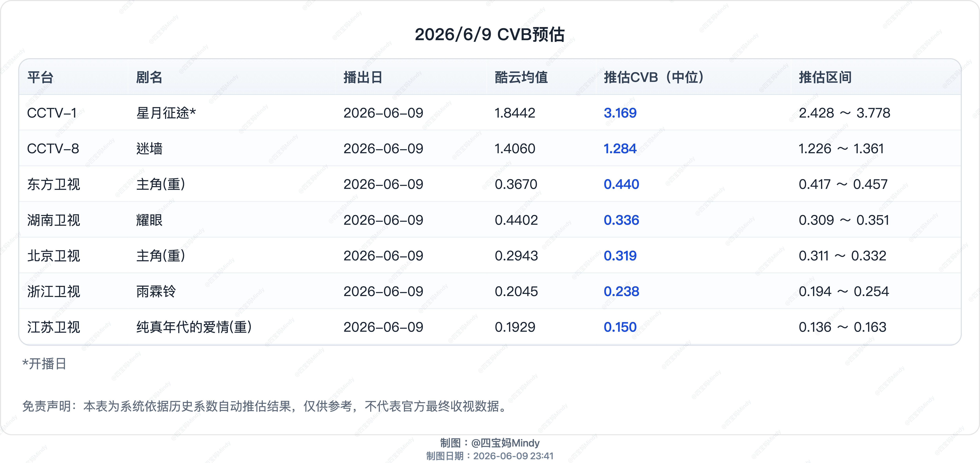Click the range '0.417 ～ 0.457'

point(843,185)
